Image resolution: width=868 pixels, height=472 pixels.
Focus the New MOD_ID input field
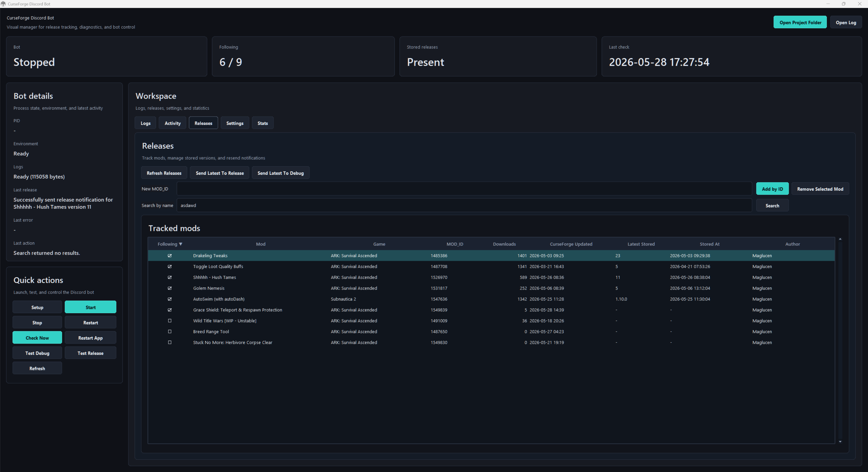click(464, 189)
